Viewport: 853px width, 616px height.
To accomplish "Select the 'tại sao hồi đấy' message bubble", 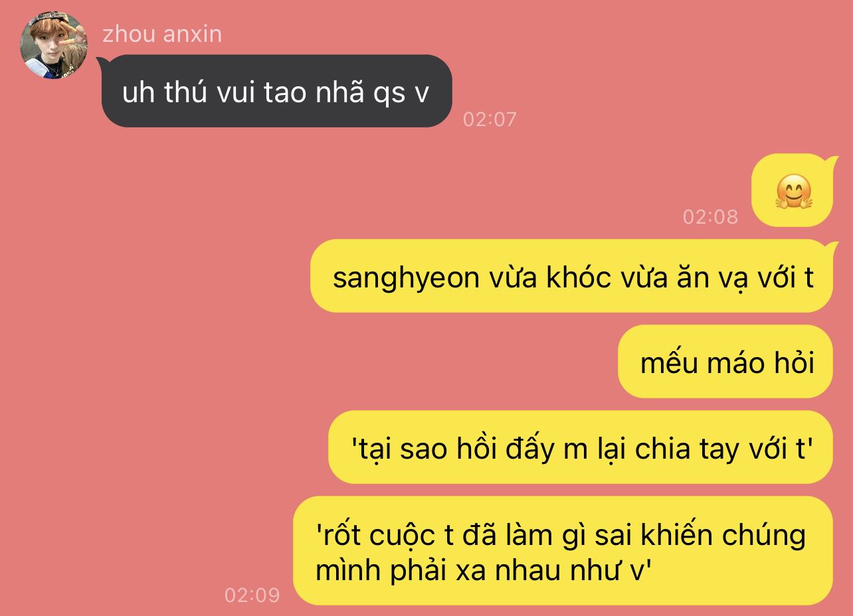I will point(581,447).
